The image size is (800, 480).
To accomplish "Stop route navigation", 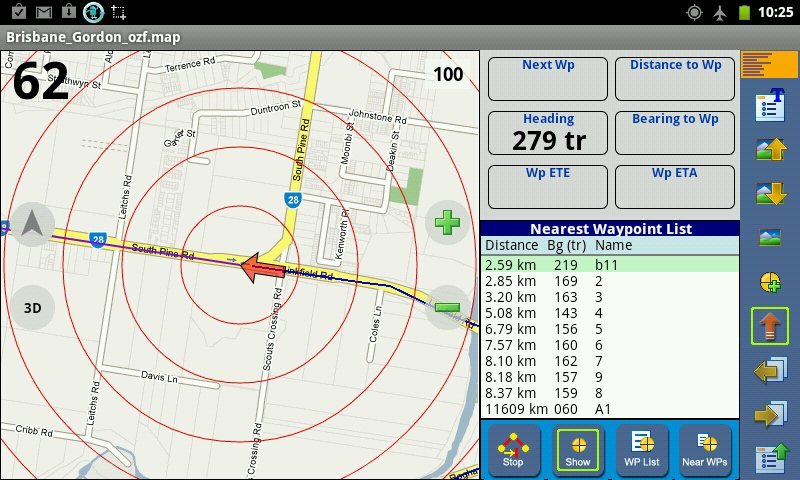I will pyautogui.click(x=513, y=449).
